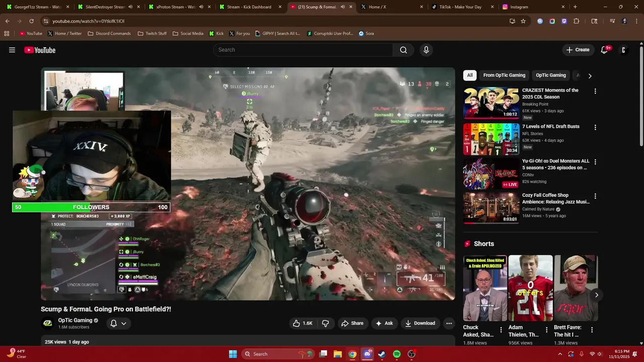Open the Chrome extensions puzzle icon

click(x=577, y=21)
